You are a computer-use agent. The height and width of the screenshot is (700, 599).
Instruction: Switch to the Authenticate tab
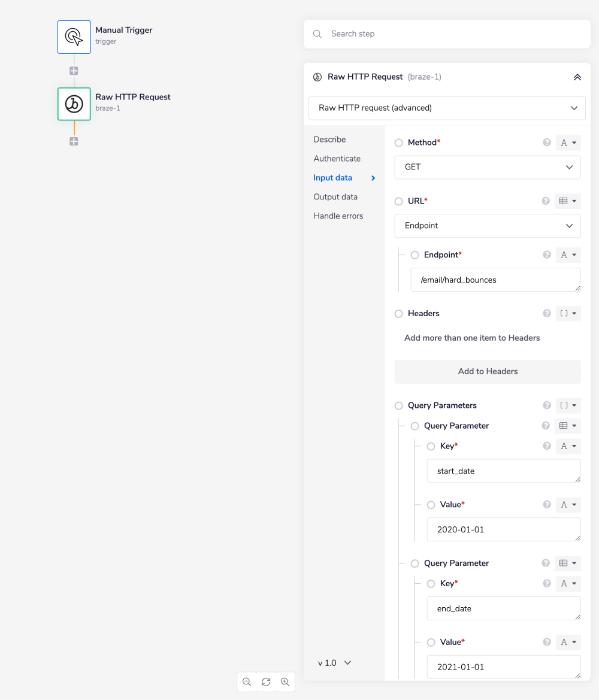[337, 159]
